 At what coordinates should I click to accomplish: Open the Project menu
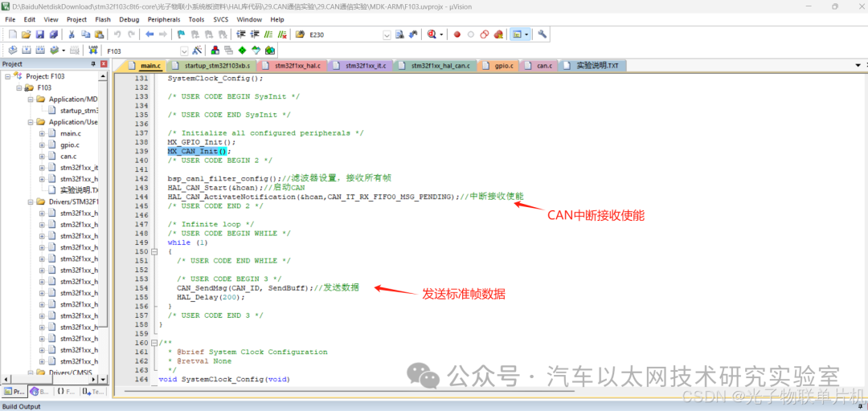click(x=76, y=19)
